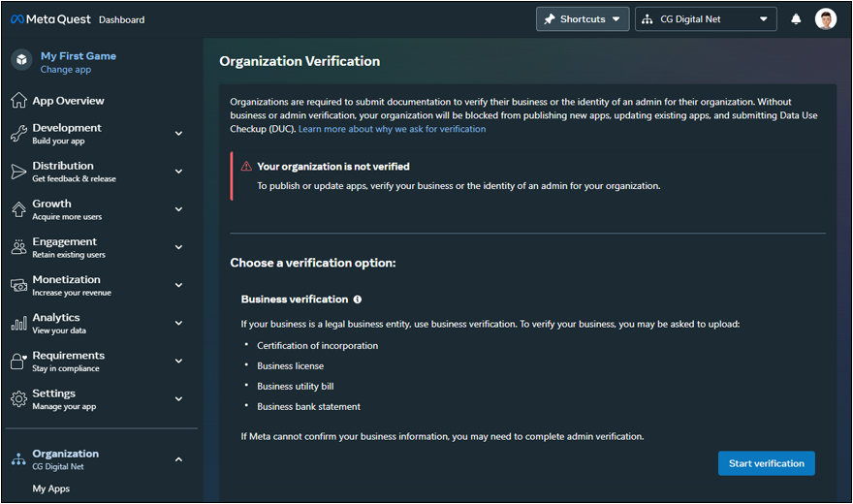Click the Business verification info icon

coord(358,299)
